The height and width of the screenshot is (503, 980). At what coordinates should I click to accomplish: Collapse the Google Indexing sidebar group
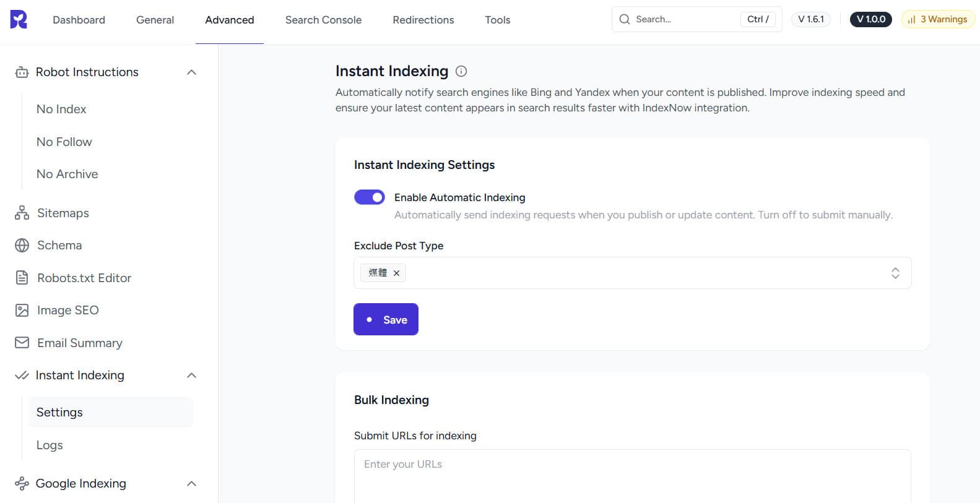(x=191, y=484)
